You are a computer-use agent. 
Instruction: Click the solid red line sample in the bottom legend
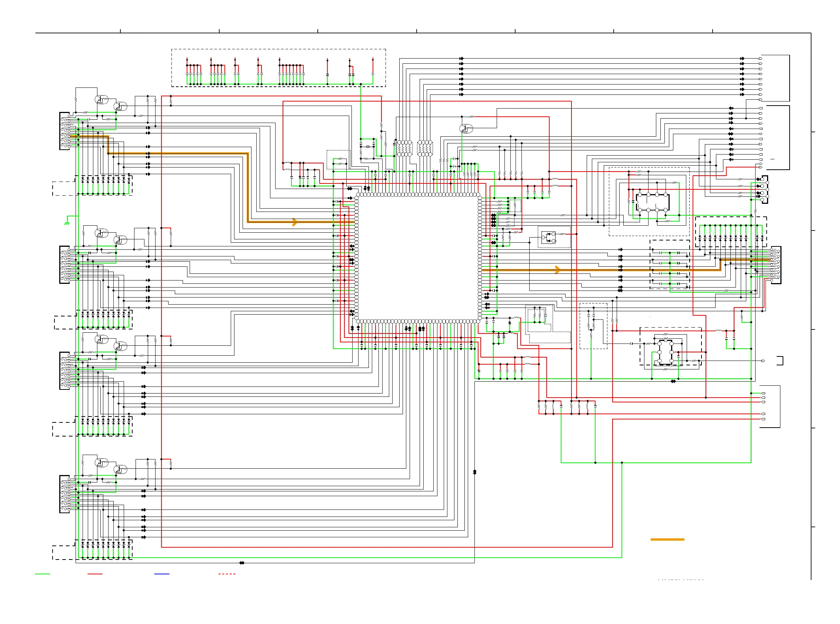[95, 574]
